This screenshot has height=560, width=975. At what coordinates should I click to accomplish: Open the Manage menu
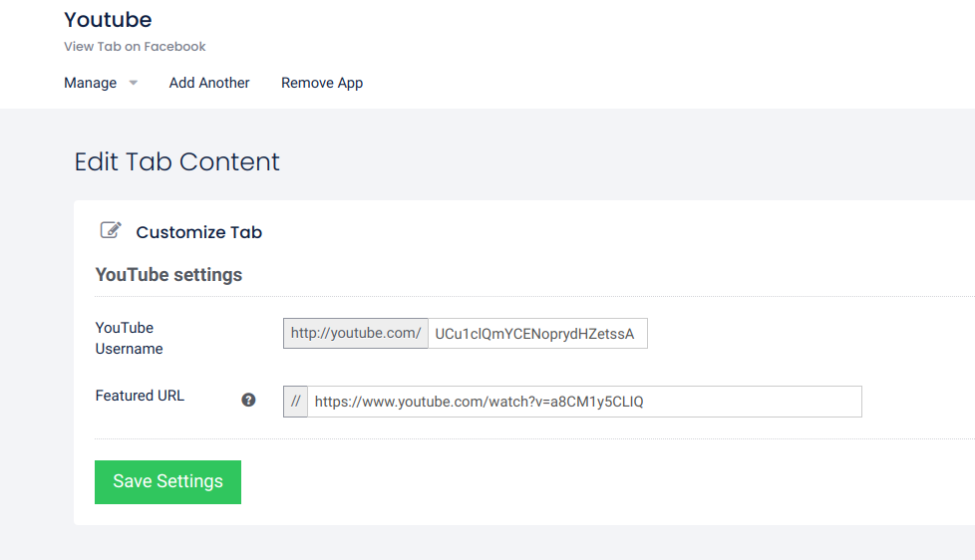click(x=91, y=83)
